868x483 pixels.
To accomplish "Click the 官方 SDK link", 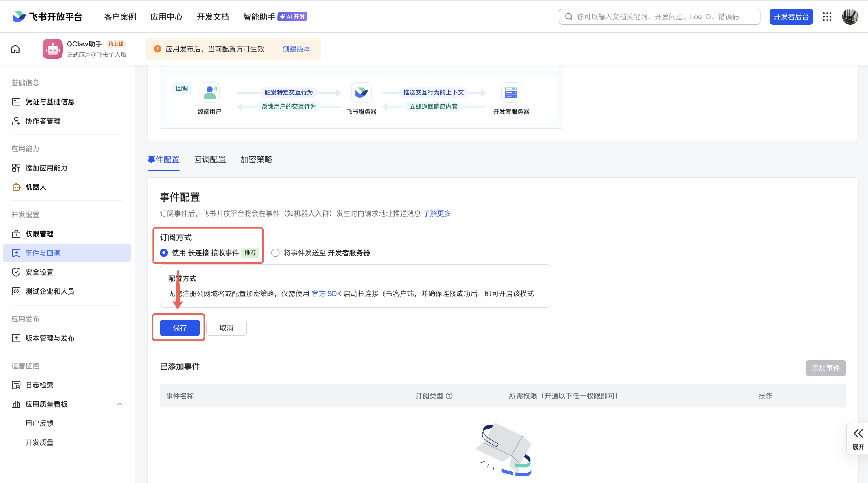I will [x=326, y=293].
